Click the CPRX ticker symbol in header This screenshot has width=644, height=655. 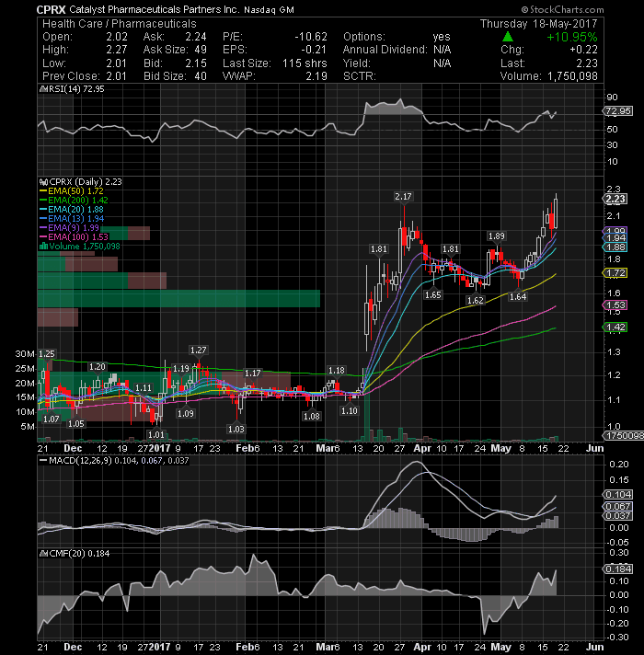pos(51,9)
